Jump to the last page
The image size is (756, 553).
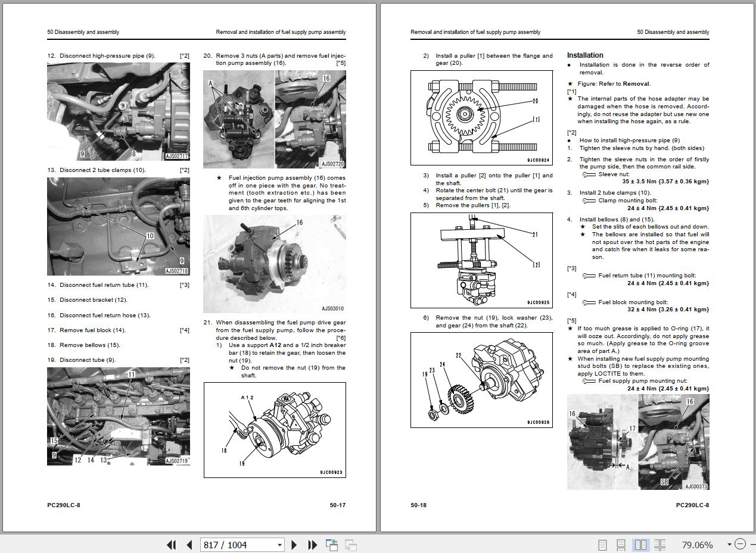pos(312,545)
